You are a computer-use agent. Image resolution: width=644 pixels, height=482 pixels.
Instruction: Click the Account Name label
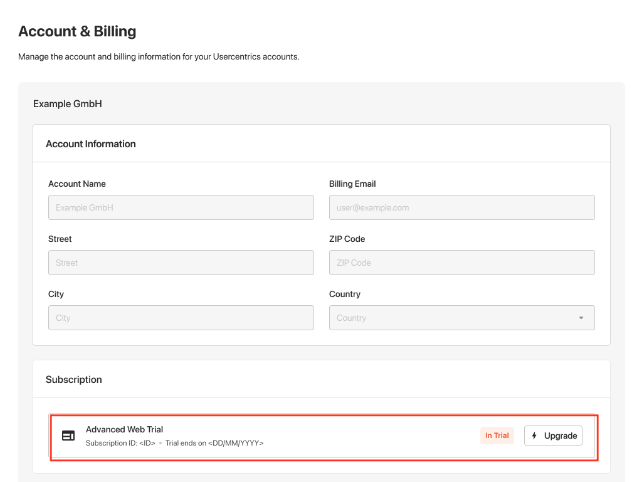coord(77,184)
